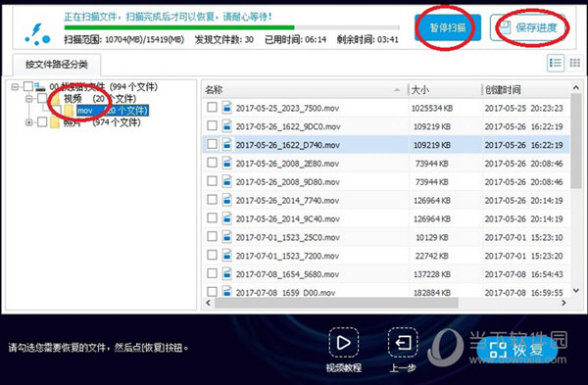Screen dimensions: 588x385
Task: Select the 照片 folder in tree
Action: [102, 122]
